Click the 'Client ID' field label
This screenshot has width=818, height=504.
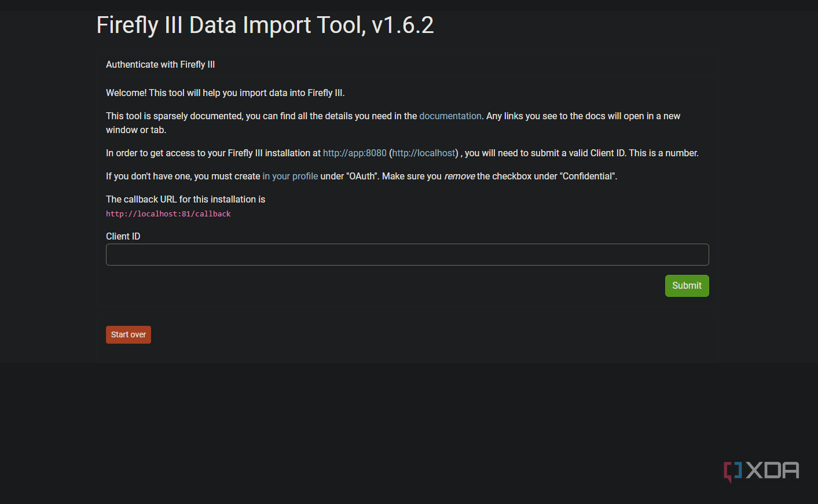123,236
